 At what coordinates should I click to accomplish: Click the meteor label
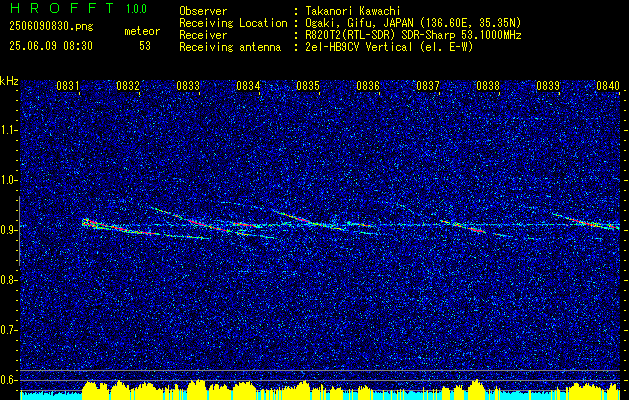point(142,31)
